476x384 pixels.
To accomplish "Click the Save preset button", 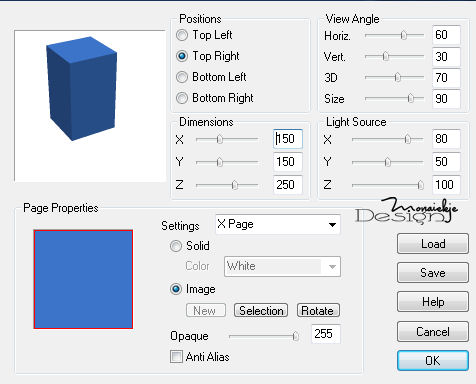I will click(433, 273).
